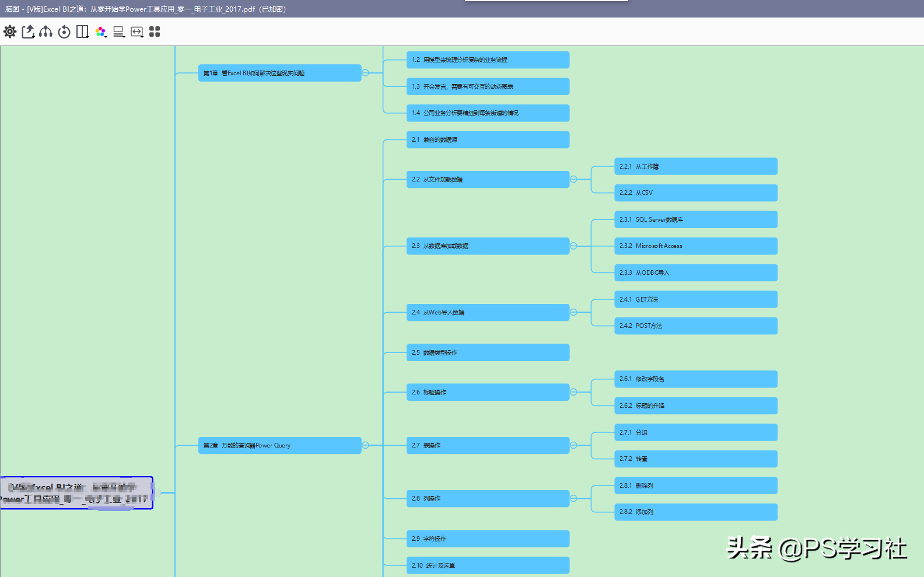924x577 pixels.
Task: Select node 2.3.3 从ODBC导入
Action: pos(696,272)
